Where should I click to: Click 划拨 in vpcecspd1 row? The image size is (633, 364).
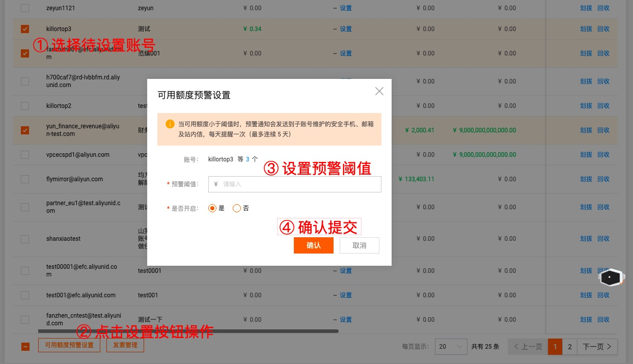tap(586, 155)
